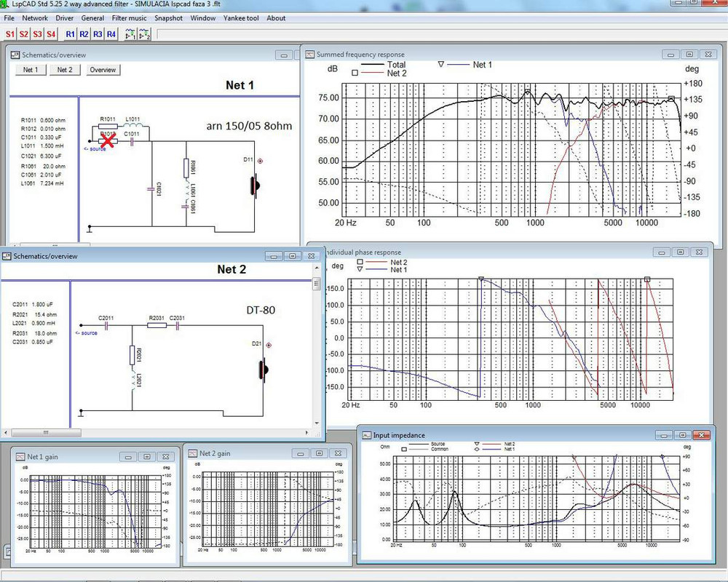The width and height of the screenshot is (728, 582).
Task: Select the R1011 resistor symbol in Net 1
Action: pos(108,126)
